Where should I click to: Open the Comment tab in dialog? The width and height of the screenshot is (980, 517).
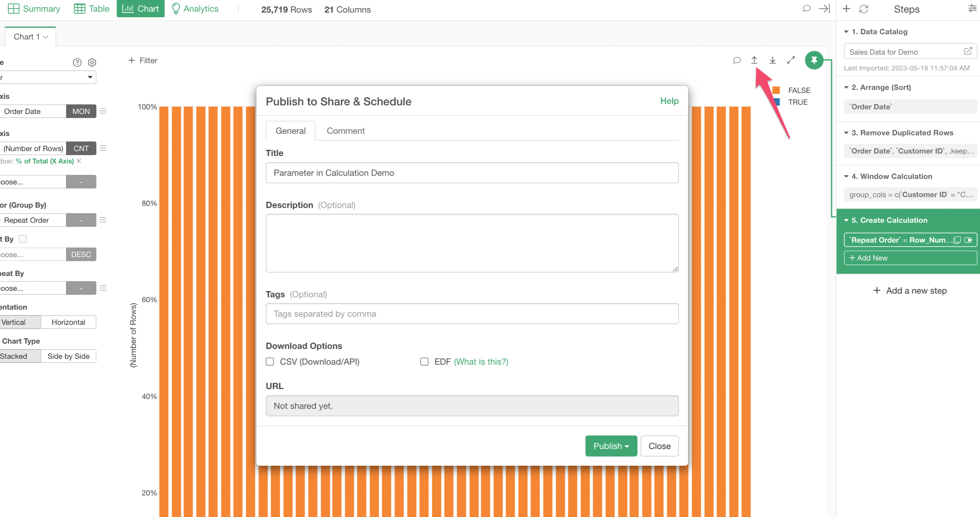point(346,131)
